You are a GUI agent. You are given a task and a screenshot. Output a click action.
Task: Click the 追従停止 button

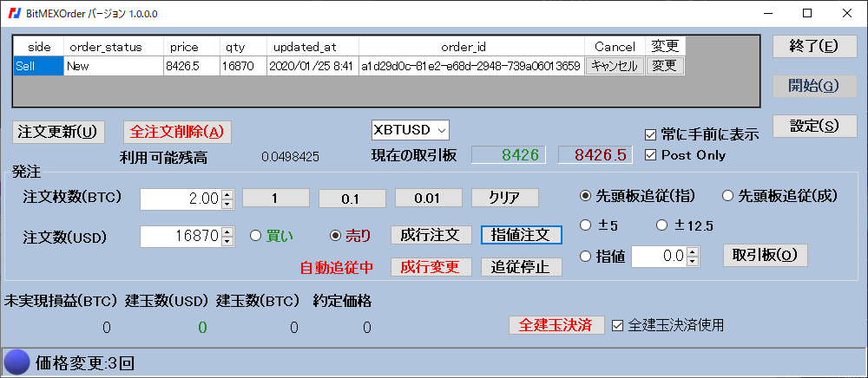(x=522, y=267)
